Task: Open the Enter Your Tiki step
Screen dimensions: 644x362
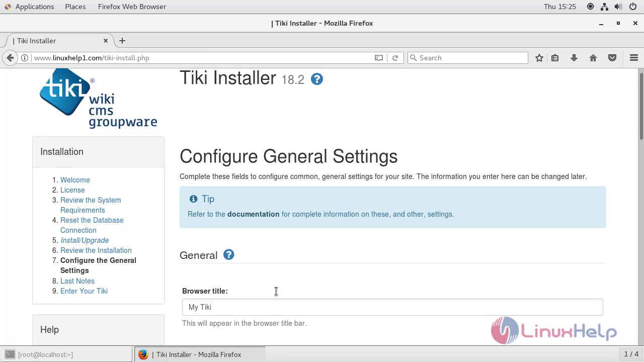Action: pyautogui.click(x=84, y=291)
